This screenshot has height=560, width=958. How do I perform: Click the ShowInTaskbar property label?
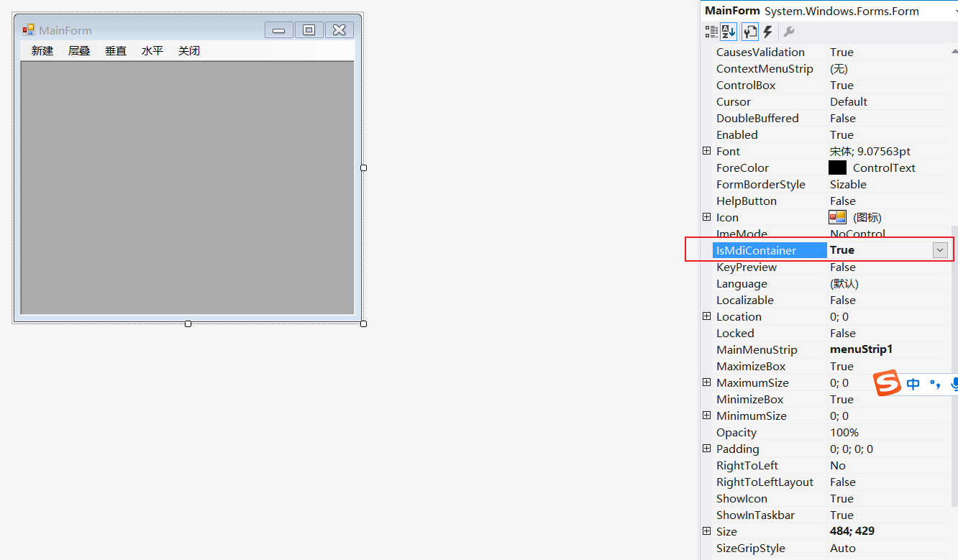pyautogui.click(x=755, y=515)
